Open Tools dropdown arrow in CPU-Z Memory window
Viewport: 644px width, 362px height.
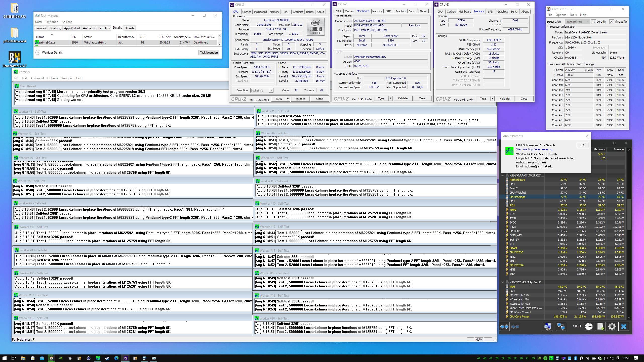[492, 99]
